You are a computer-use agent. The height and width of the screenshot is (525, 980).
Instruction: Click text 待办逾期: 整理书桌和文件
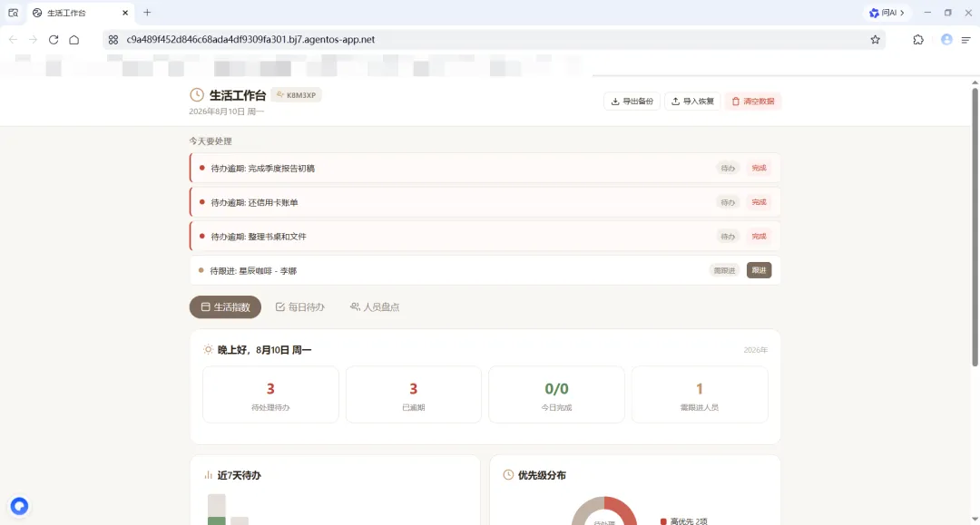click(258, 237)
